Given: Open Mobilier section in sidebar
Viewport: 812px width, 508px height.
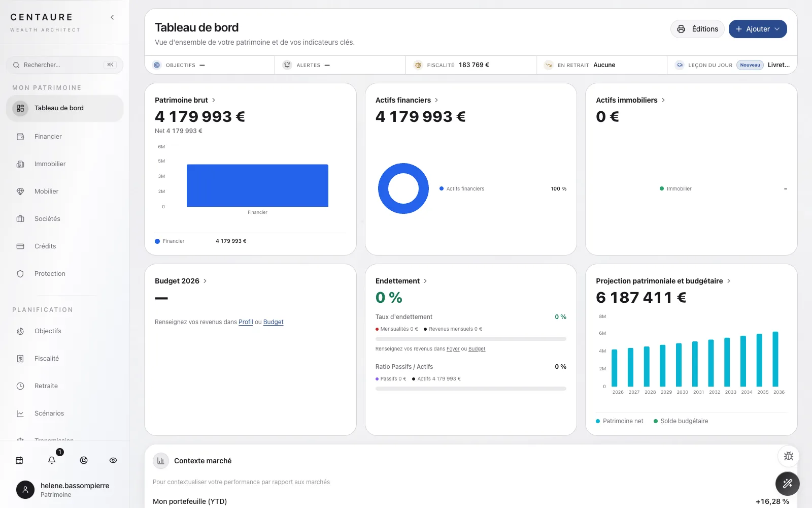Looking at the screenshot, I should tap(65, 192).
